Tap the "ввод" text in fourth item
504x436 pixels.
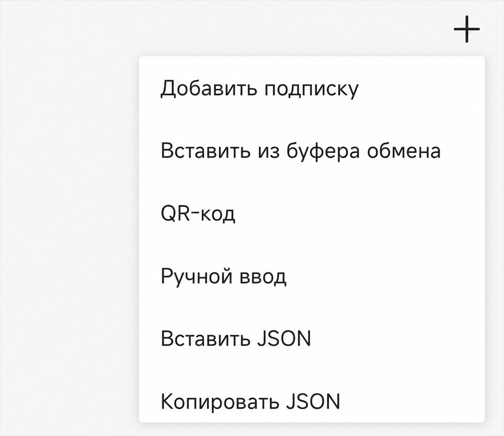[263, 277]
